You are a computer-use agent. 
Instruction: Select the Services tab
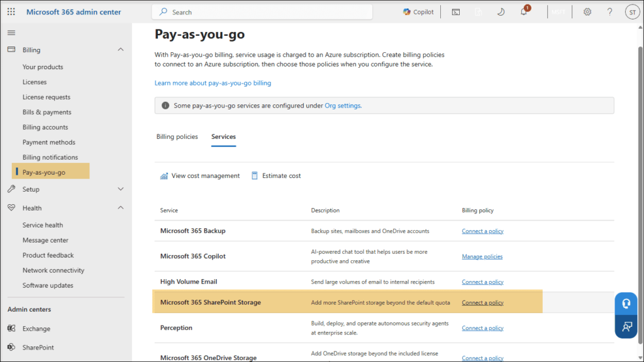coord(223,136)
